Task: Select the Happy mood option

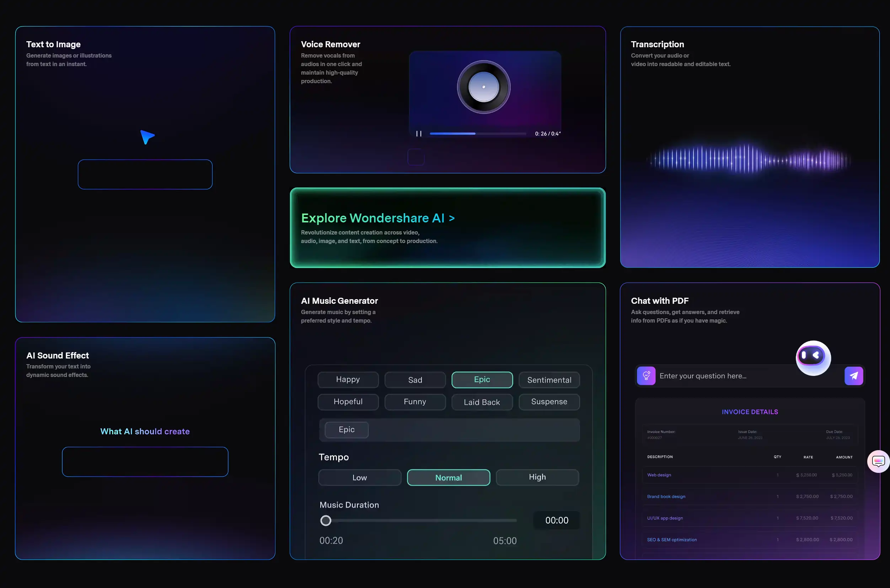Action: (348, 379)
